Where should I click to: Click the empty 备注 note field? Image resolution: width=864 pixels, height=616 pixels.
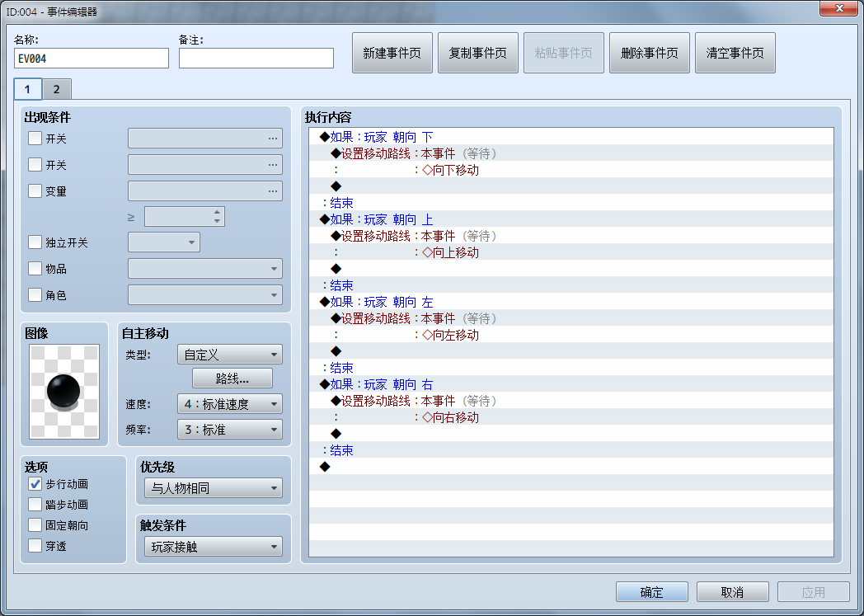[256, 59]
